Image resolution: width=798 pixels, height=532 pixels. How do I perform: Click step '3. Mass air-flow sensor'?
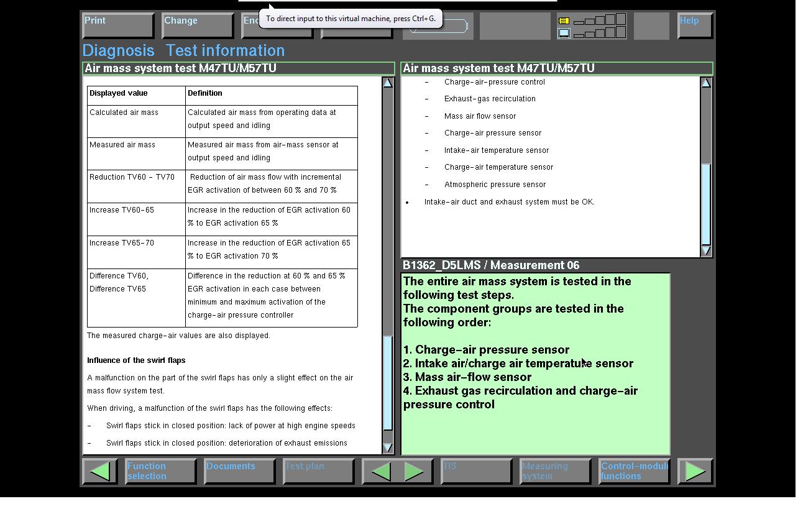[467, 377]
